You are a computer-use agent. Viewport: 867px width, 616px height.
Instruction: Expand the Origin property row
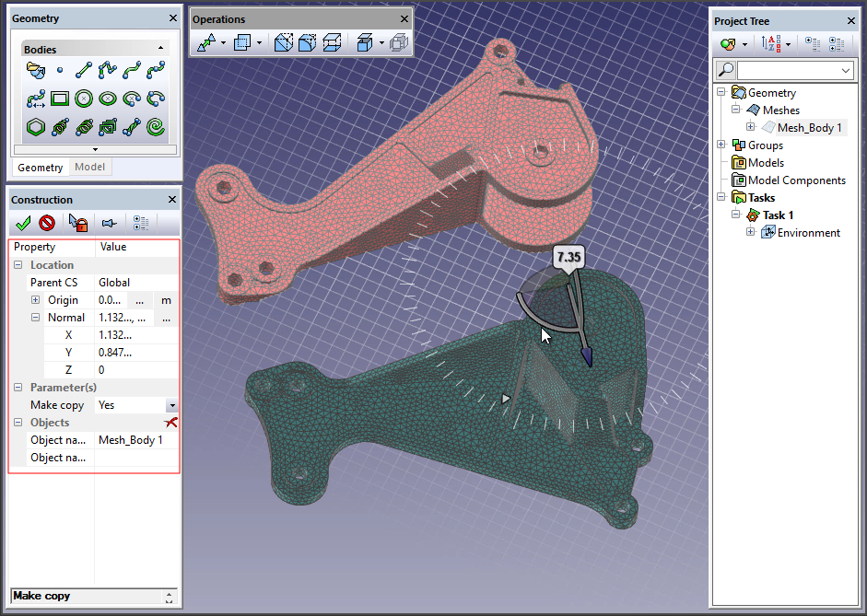36,300
